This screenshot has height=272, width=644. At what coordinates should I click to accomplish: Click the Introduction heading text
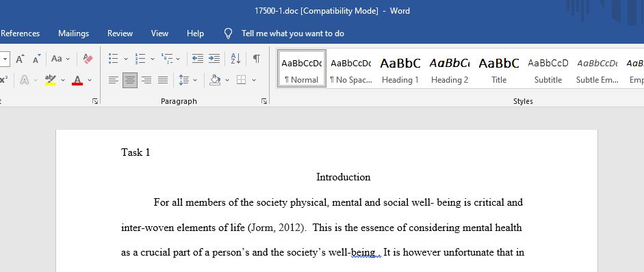coord(344,177)
